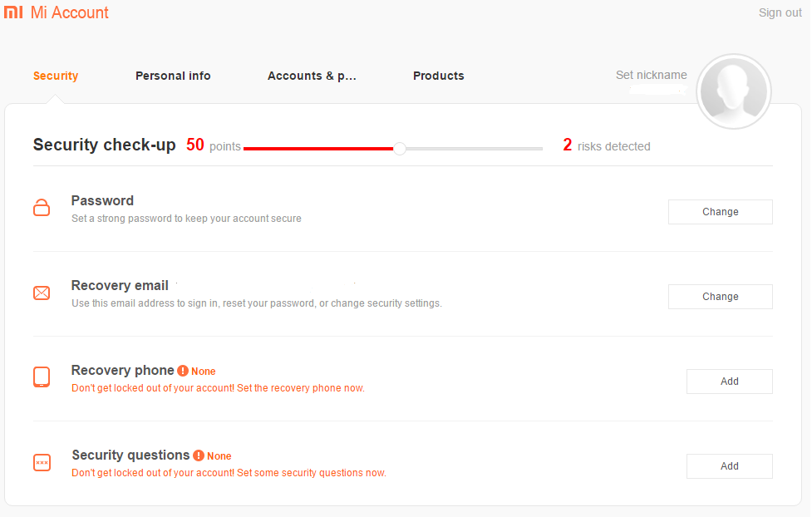Click the Recovery phone heading
812x517 pixels.
point(123,371)
